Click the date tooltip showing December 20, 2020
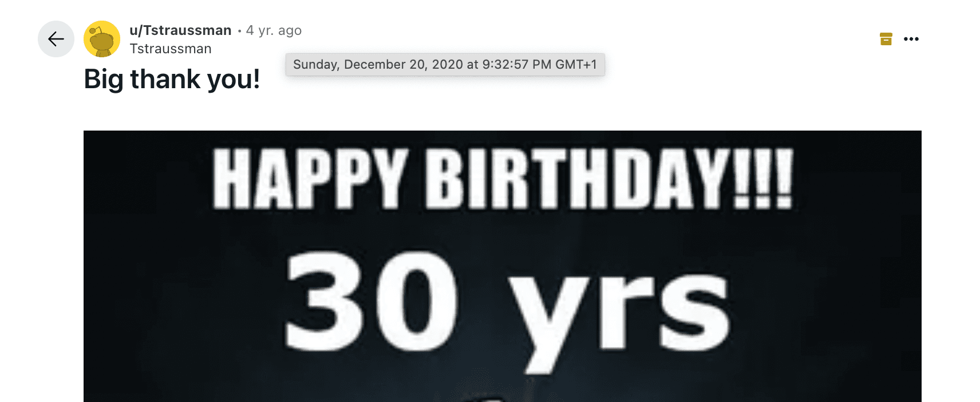Image resolution: width=980 pixels, height=402 pixels. pos(445,64)
